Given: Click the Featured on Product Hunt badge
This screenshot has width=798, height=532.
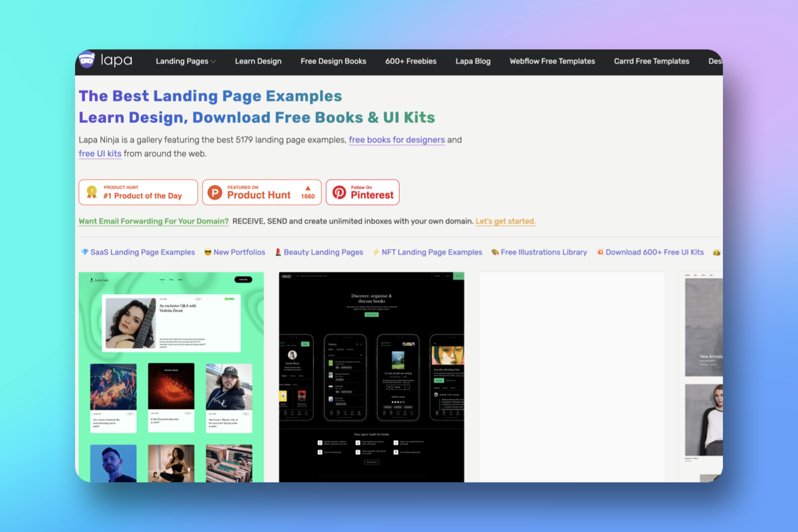Looking at the screenshot, I should (262, 192).
